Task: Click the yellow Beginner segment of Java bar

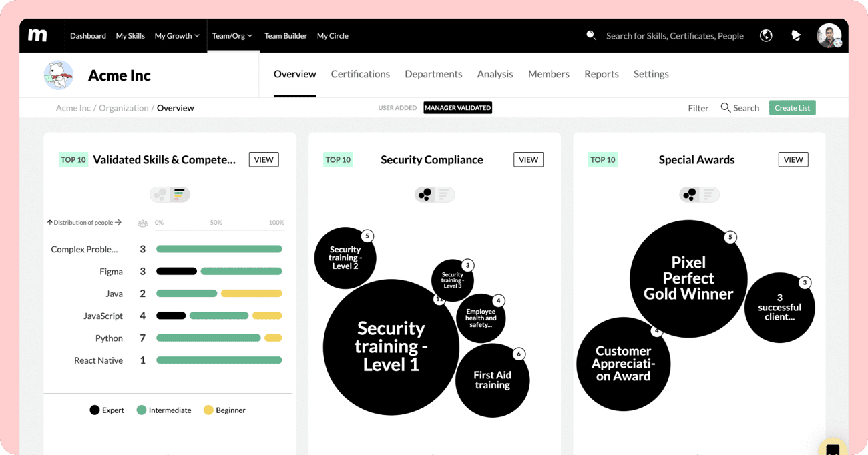Action: pyautogui.click(x=251, y=293)
